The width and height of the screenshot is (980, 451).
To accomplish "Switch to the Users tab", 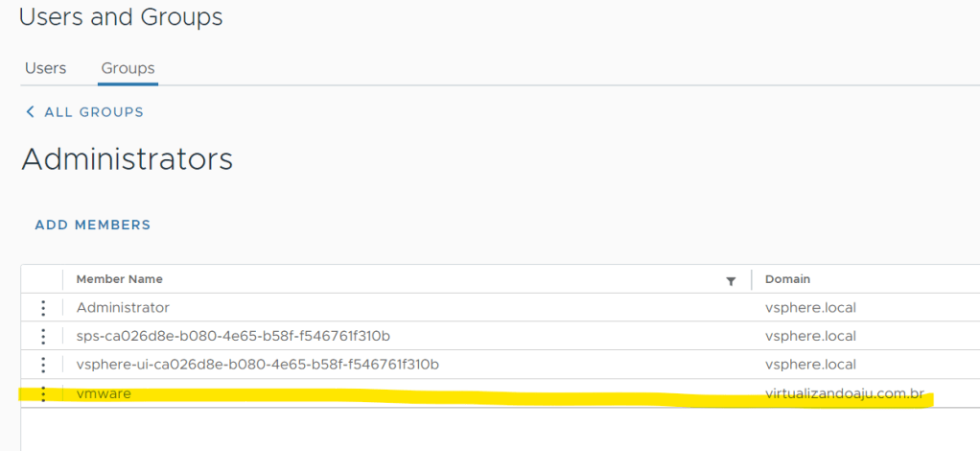I will click(x=45, y=68).
